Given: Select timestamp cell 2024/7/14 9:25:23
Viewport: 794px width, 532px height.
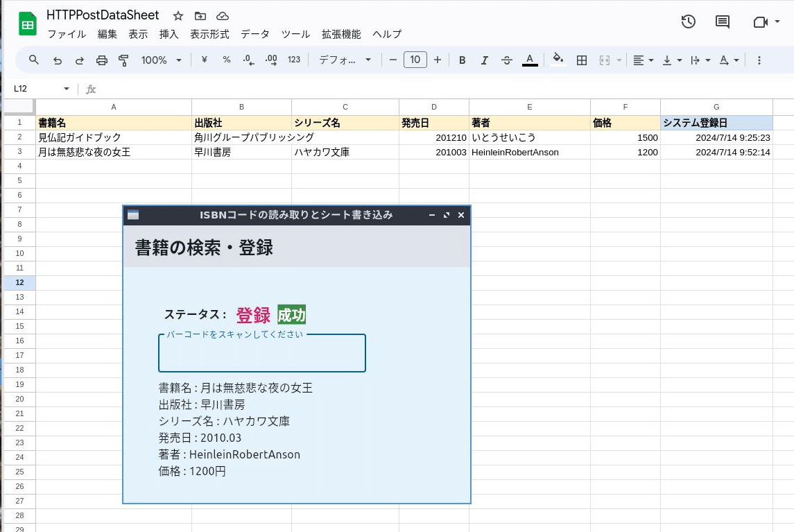Looking at the screenshot, I should (x=716, y=137).
